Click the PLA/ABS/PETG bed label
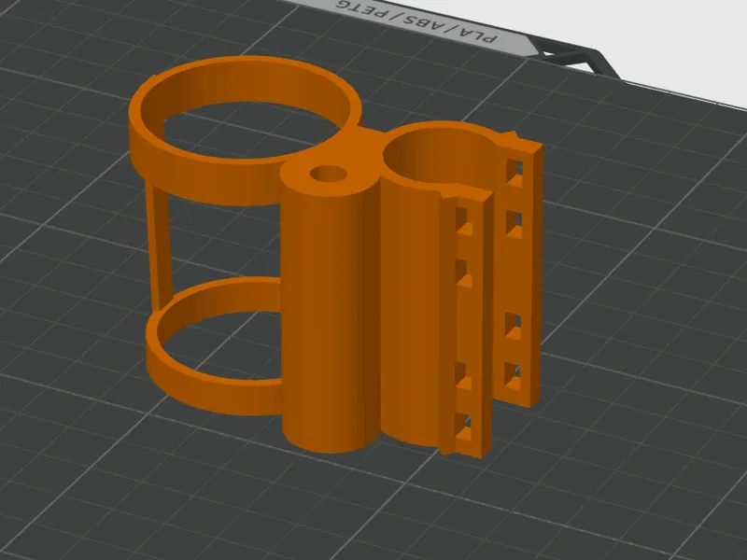This screenshot has width=747, height=560. [x=416, y=21]
